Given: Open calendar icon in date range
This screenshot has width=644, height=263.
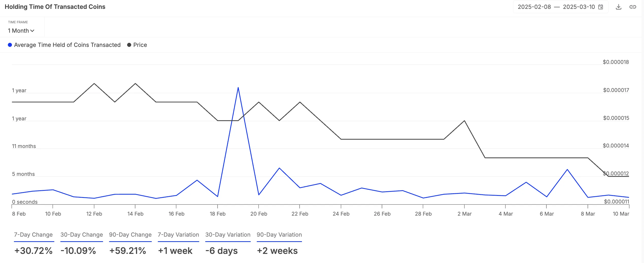Looking at the screenshot, I should pos(601,7).
